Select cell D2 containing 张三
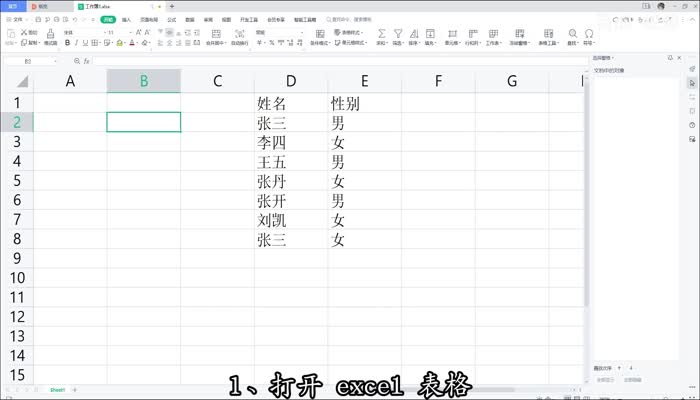This screenshot has height=400, width=700. tap(291, 122)
